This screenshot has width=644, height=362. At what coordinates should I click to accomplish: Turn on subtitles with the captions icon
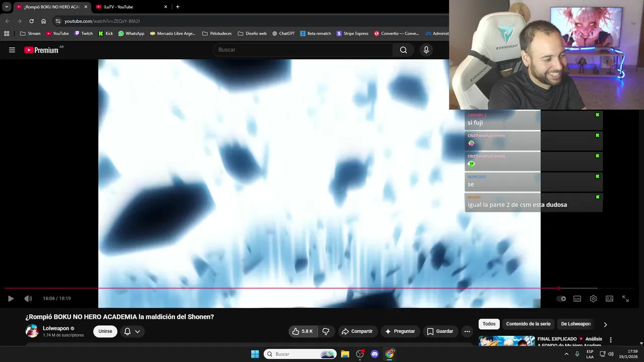tap(577, 299)
